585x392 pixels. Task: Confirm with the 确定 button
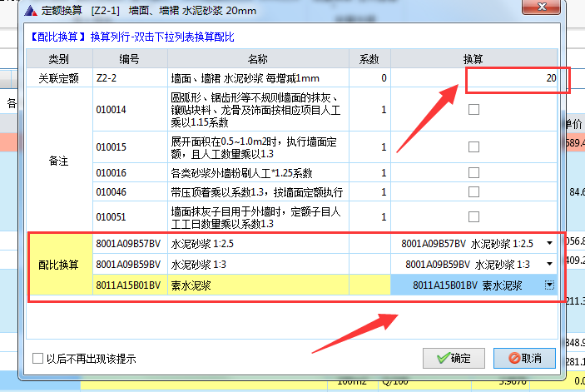[454, 358]
